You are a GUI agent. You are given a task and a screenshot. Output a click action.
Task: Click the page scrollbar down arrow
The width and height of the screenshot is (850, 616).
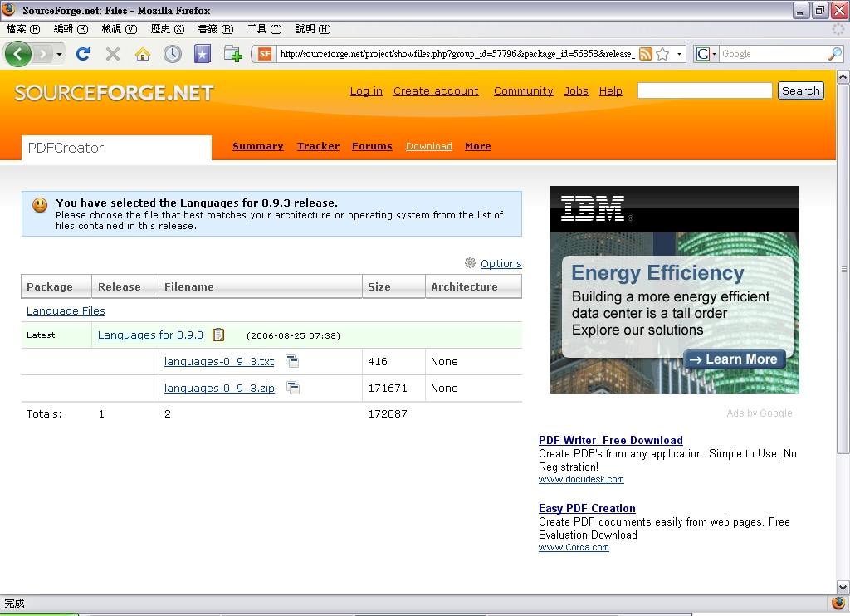(843, 587)
